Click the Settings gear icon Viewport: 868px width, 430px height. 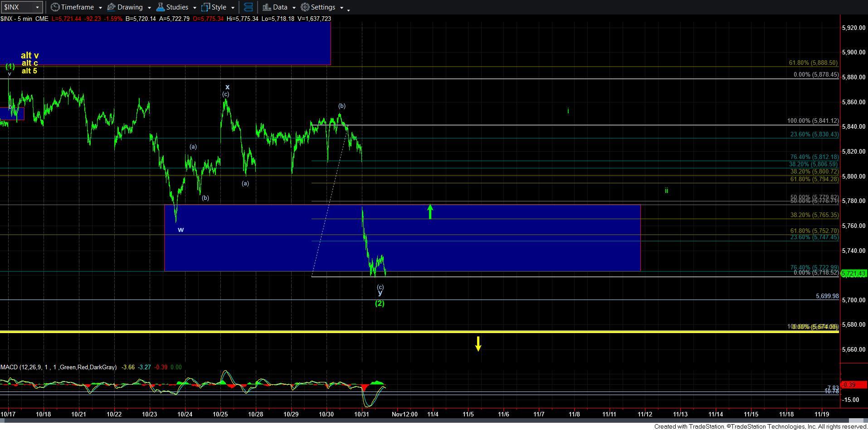[x=305, y=7]
